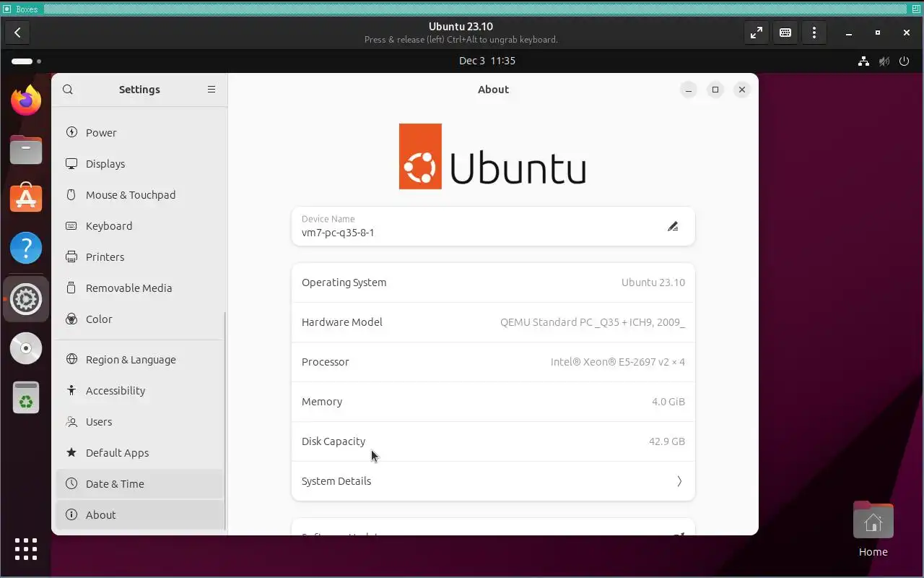This screenshot has height=578, width=924.
Task: Click the Displays monitor icon
Action: click(71, 163)
